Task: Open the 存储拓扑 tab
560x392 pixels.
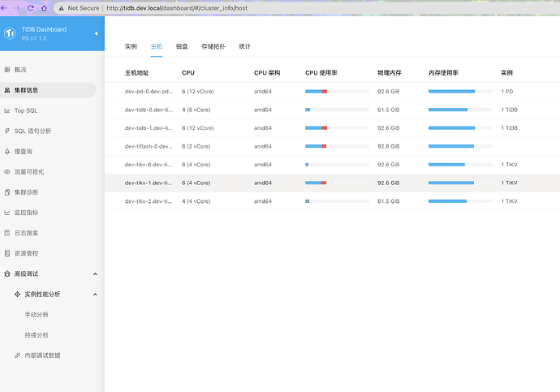Action: click(213, 46)
